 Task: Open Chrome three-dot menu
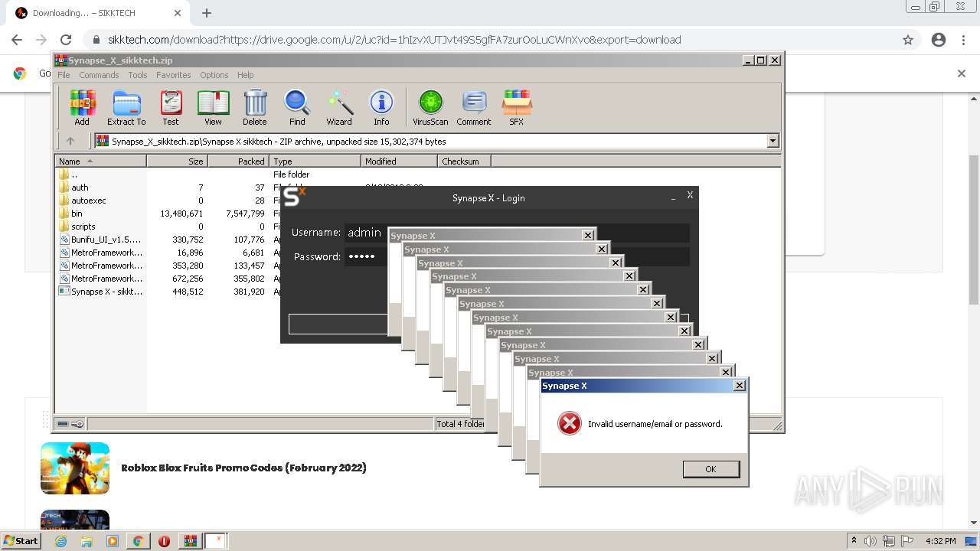[963, 40]
